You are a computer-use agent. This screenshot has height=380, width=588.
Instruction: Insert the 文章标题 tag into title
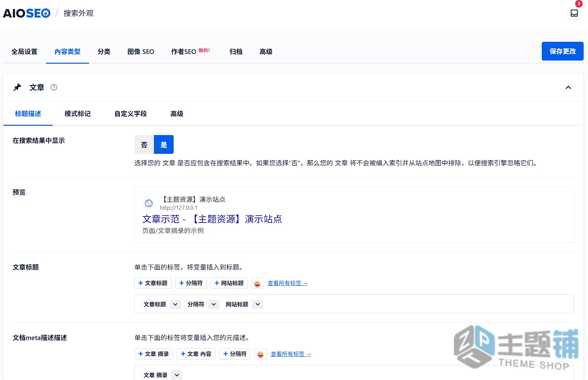coord(153,283)
